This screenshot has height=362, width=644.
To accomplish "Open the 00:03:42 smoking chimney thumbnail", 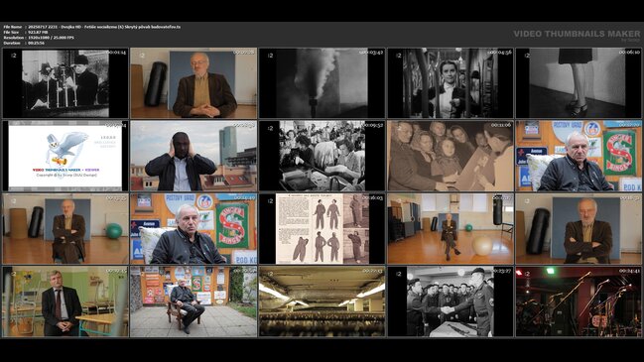I will click(322, 83).
